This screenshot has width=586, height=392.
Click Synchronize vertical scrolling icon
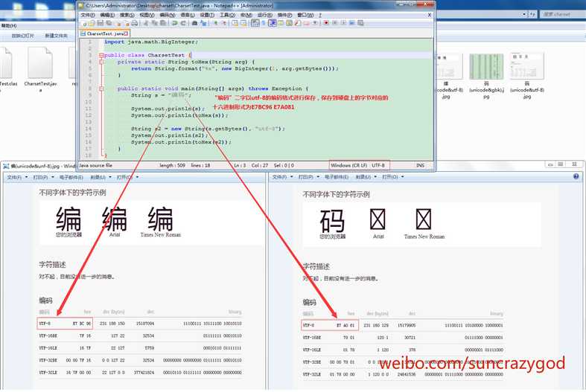coord(235,23)
